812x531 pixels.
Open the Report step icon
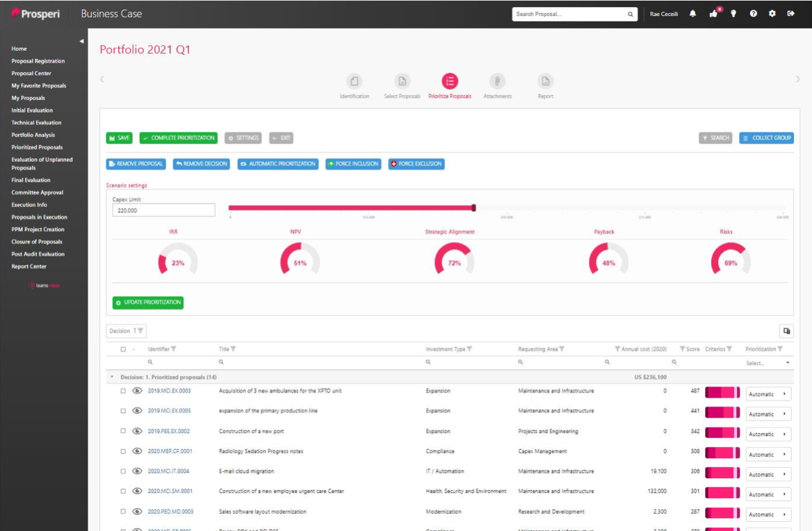tap(546, 81)
